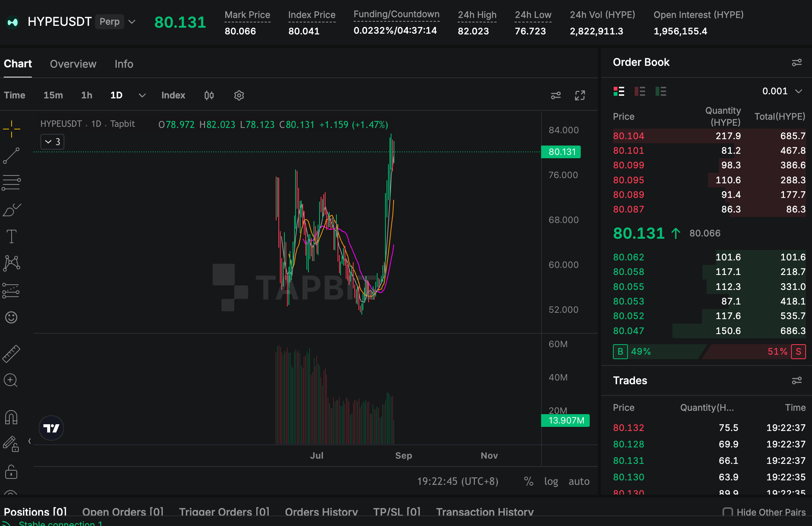Toggle stay in drawing mode

[x=11, y=444]
